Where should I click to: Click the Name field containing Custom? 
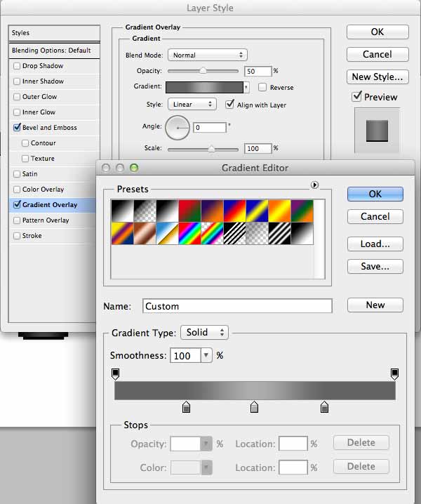click(237, 306)
